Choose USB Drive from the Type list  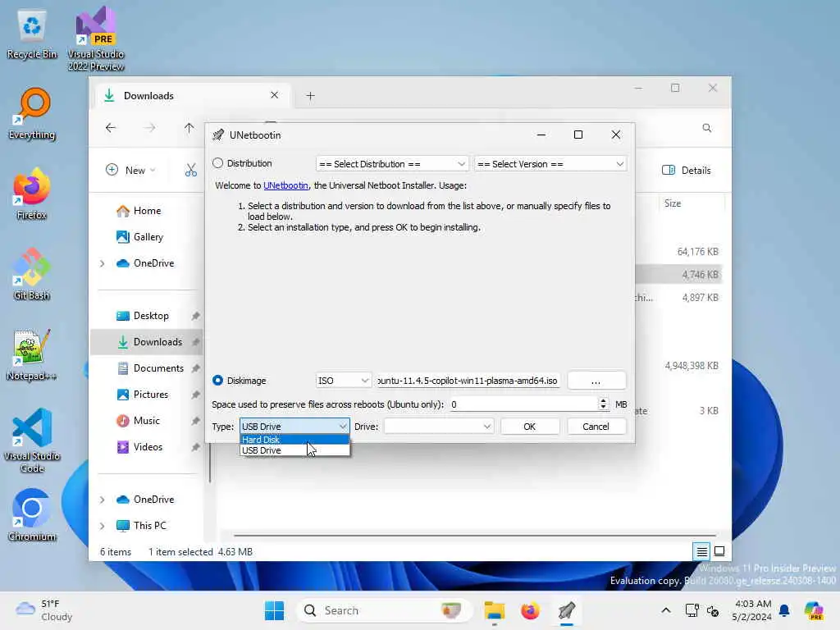[x=294, y=450]
